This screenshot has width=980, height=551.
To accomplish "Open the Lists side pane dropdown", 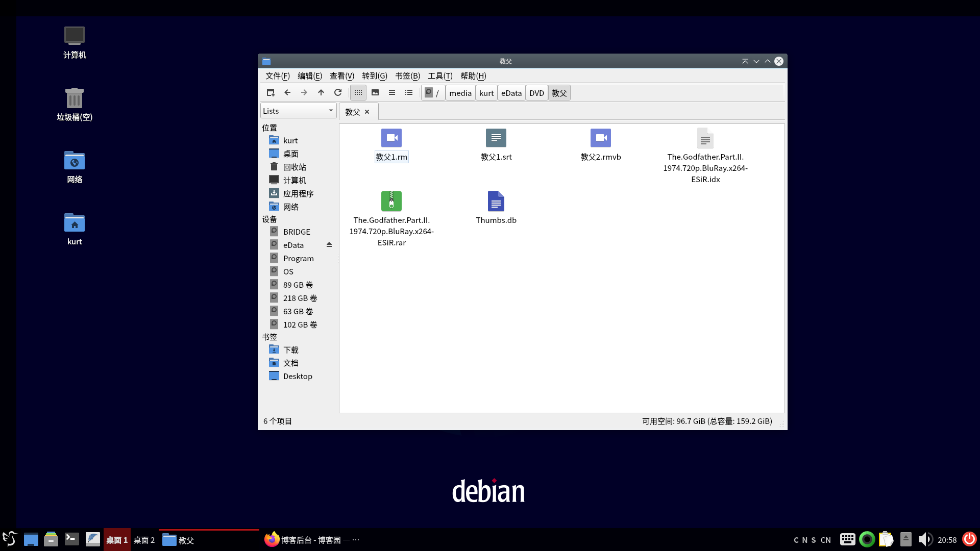I will pos(298,111).
